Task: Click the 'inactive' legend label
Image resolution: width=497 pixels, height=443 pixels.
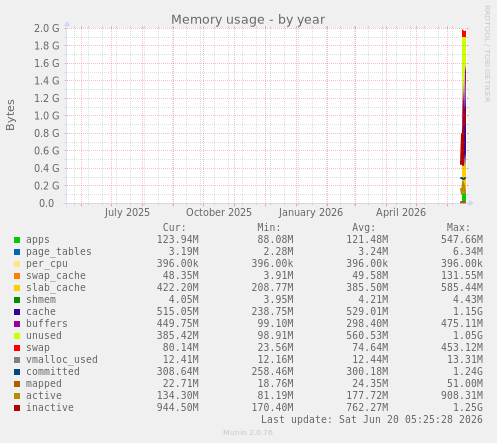Action: (50, 408)
